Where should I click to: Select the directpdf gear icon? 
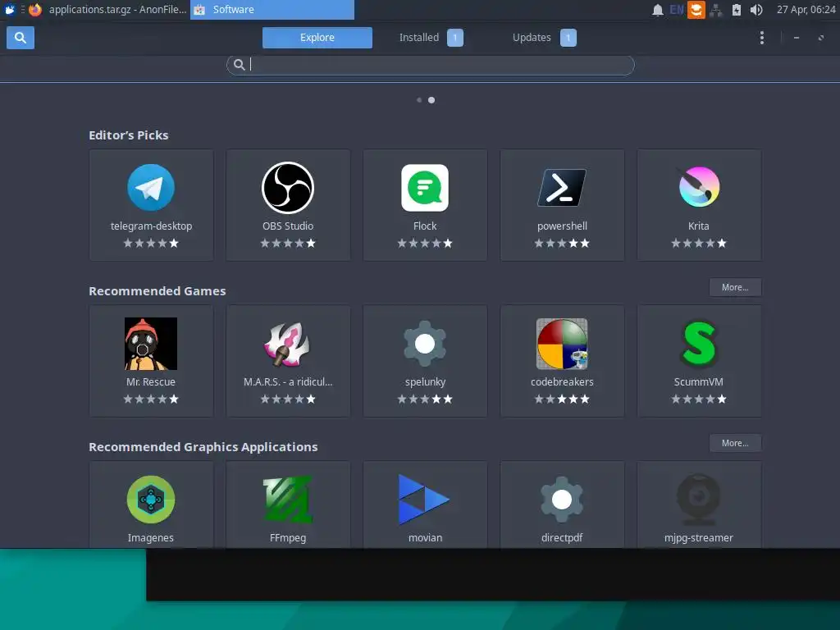562,500
